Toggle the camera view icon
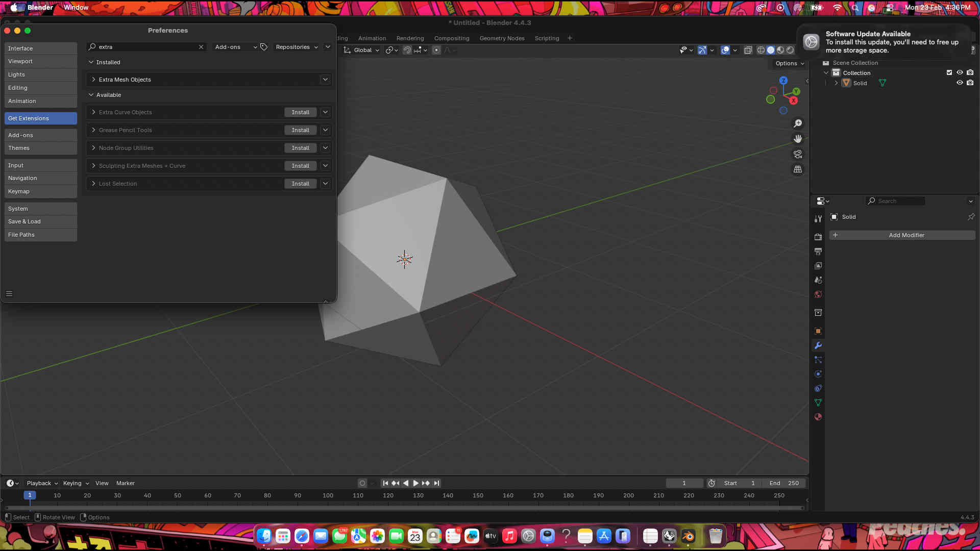This screenshot has width=980, height=551. coord(798,154)
